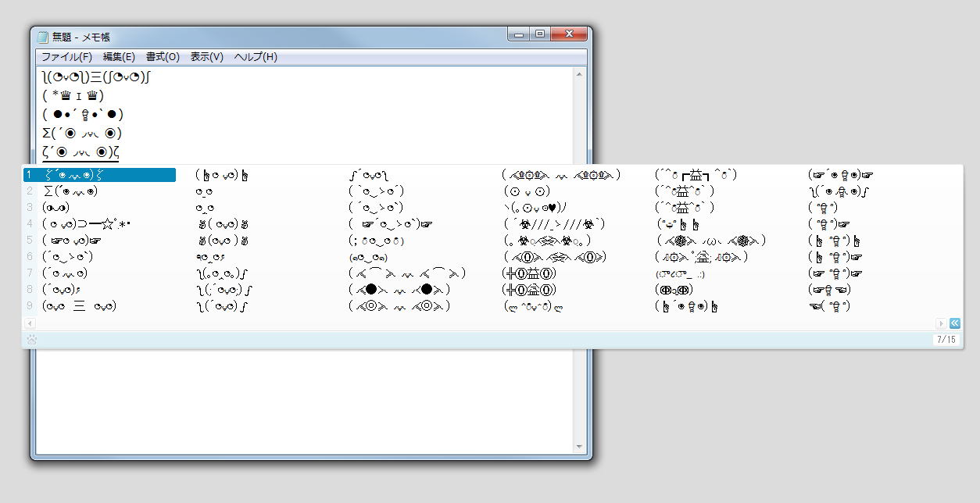Collapse the candidate table with the « button

pos(954,323)
